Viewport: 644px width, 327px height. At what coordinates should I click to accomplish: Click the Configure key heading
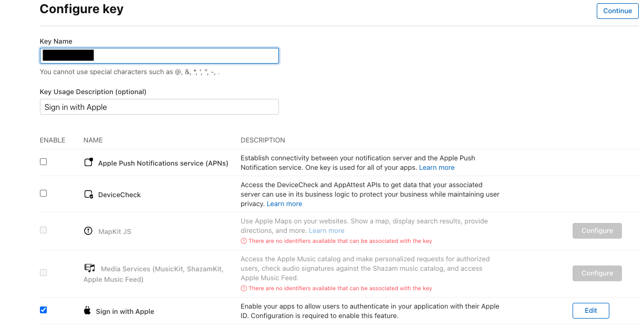tap(81, 9)
